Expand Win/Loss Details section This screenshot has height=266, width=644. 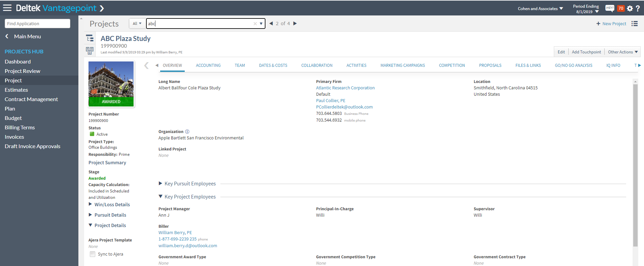pyautogui.click(x=91, y=204)
